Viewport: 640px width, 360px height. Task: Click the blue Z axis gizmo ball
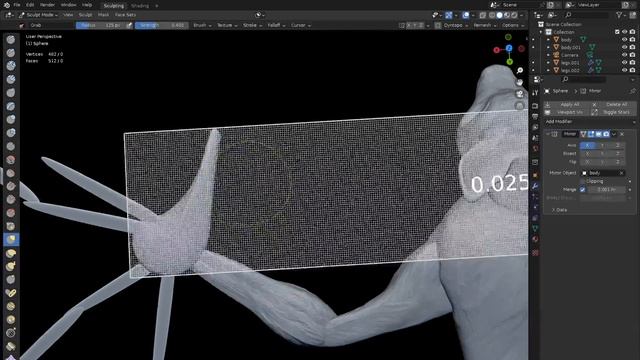pos(509,48)
